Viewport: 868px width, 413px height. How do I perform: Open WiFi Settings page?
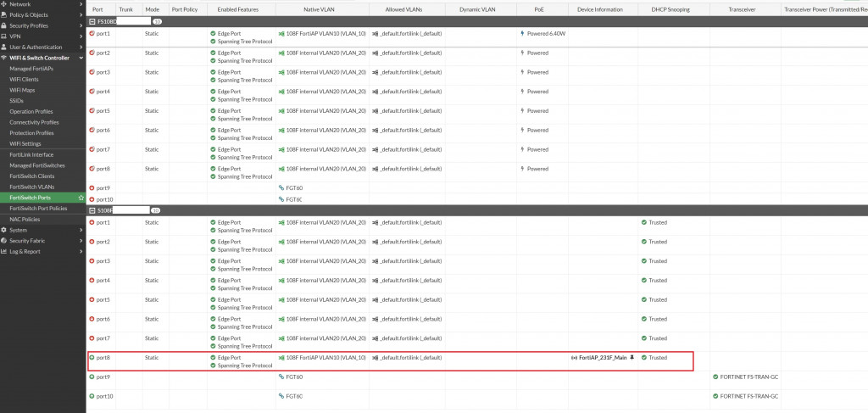(x=25, y=144)
